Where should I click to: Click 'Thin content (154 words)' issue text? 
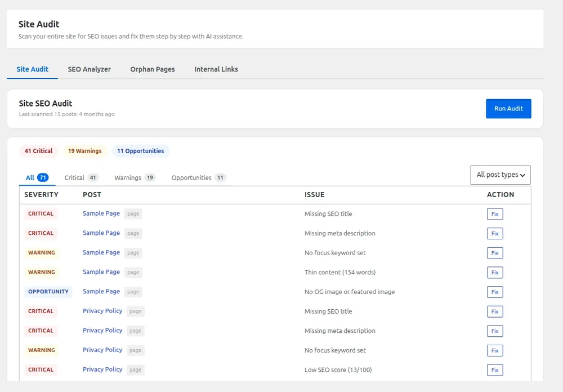(x=339, y=273)
